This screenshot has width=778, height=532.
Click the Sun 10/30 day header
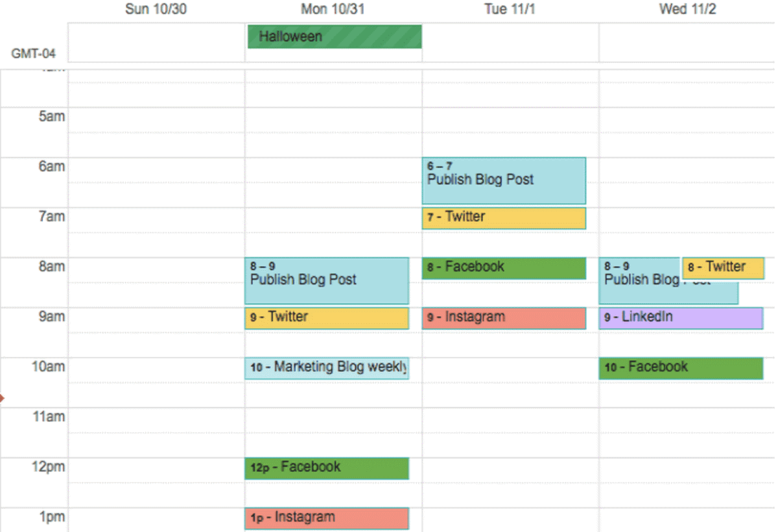point(156,9)
